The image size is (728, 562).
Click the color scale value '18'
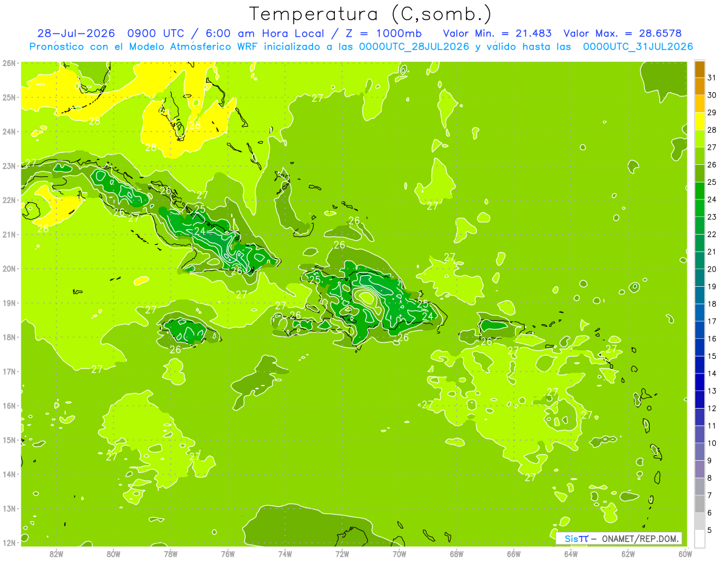coord(712,304)
